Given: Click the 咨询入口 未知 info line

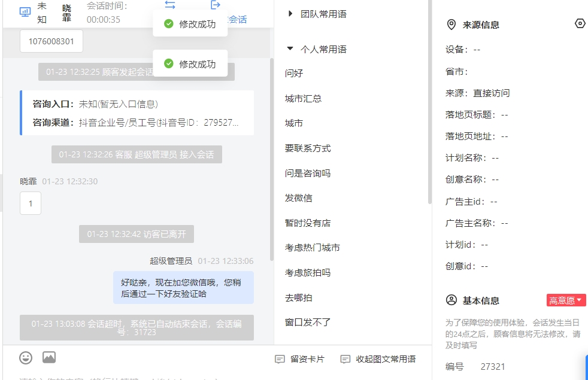Looking at the screenshot, I should click(95, 104).
